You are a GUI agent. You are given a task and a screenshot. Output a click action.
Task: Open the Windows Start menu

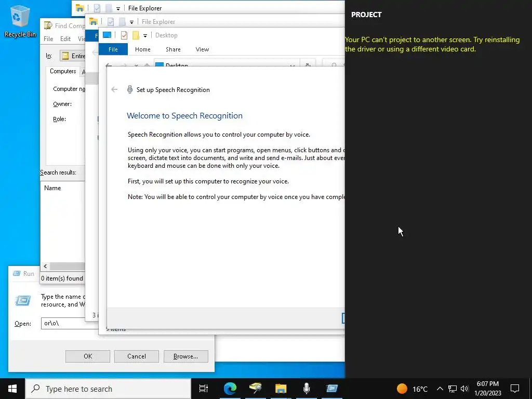(x=12, y=389)
